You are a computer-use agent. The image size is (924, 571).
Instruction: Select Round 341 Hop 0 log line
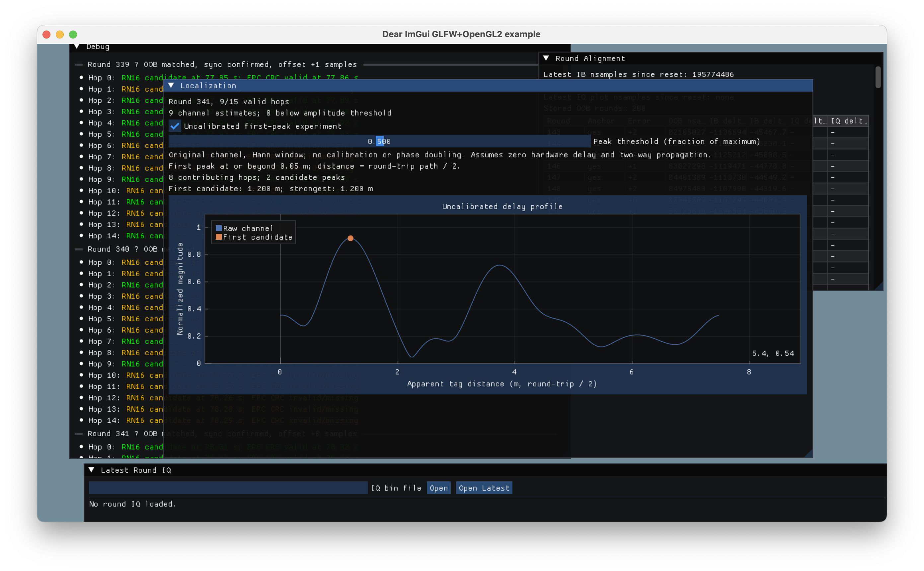126,447
